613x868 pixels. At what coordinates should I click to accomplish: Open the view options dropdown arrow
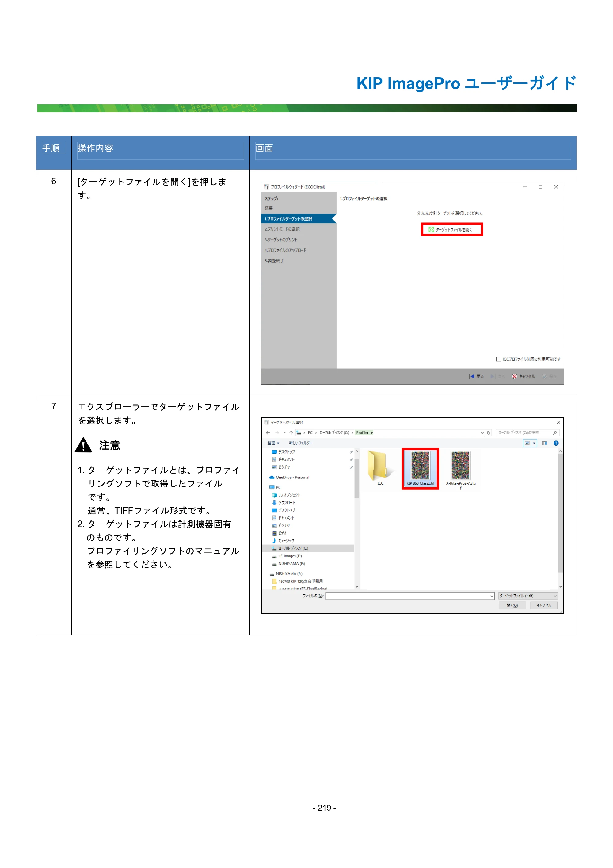[x=534, y=443]
